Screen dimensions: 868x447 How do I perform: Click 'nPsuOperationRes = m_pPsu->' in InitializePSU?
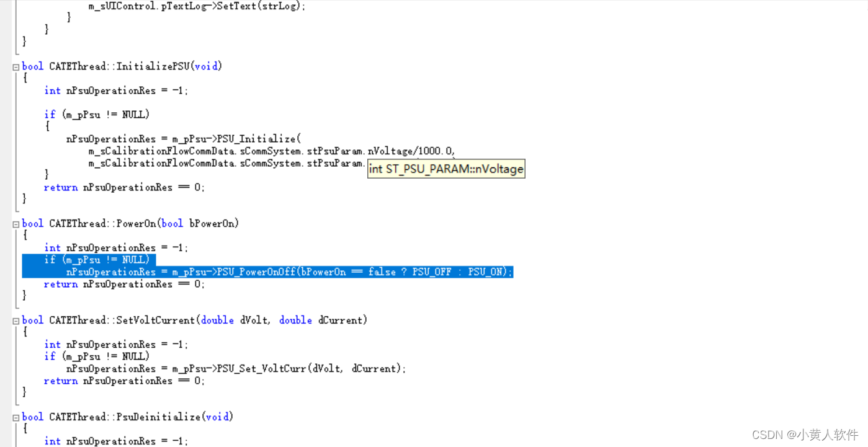point(141,139)
